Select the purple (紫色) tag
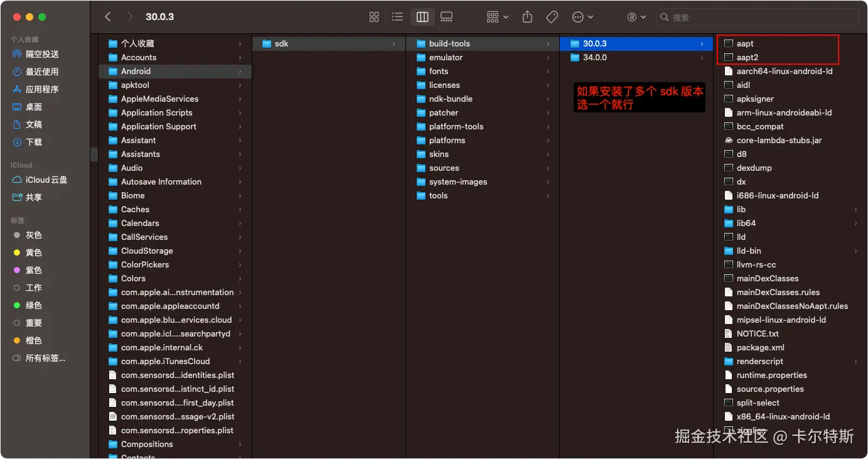This screenshot has width=868, height=459. [x=34, y=270]
